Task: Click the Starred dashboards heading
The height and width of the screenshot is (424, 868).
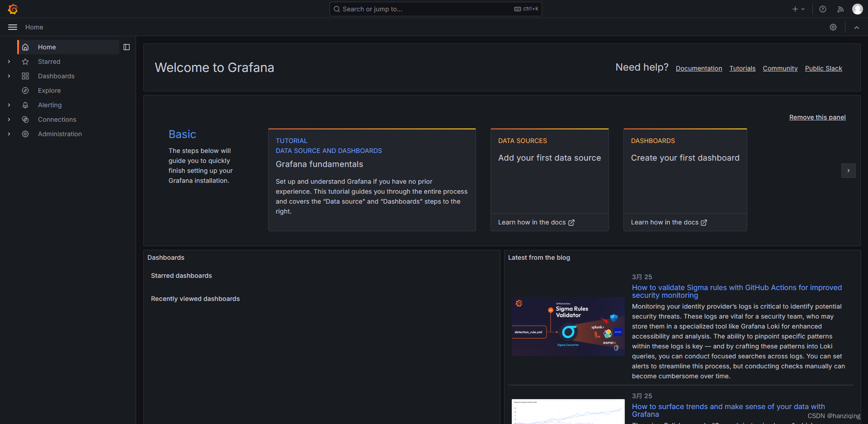Action: click(181, 276)
